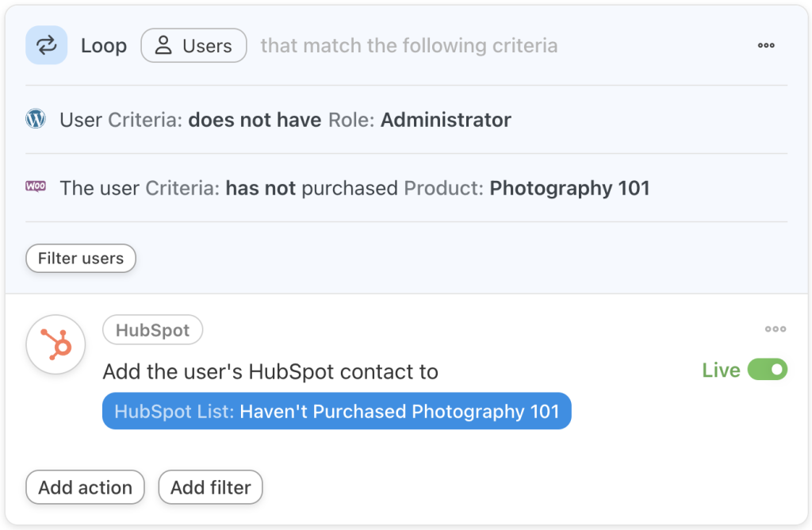Click the gray HubSpot integration pill

pyautogui.click(x=152, y=330)
